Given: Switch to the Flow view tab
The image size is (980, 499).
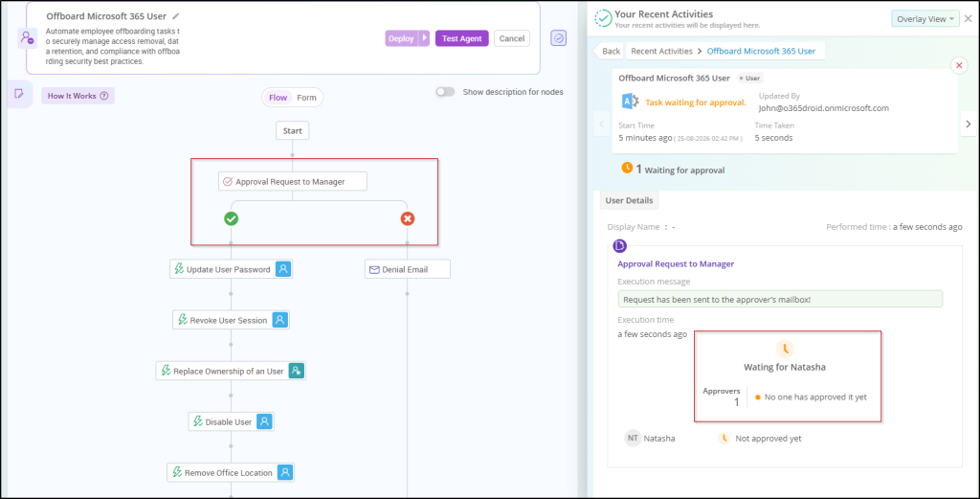Looking at the screenshot, I should (278, 98).
